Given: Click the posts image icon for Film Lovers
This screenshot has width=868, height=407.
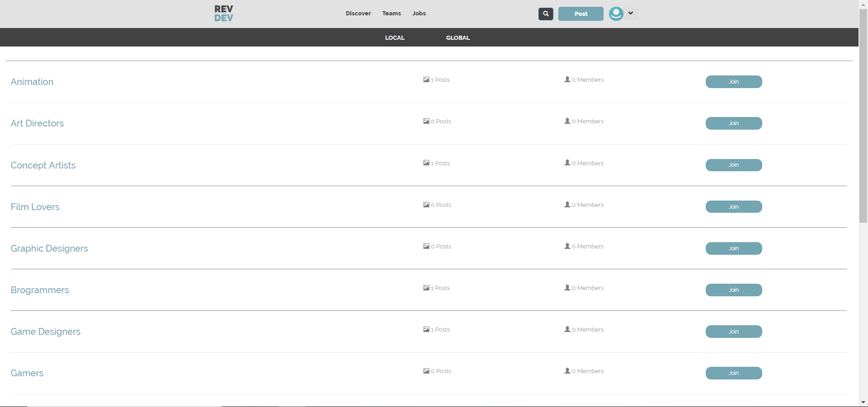Looking at the screenshot, I should [x=426, y=205].
